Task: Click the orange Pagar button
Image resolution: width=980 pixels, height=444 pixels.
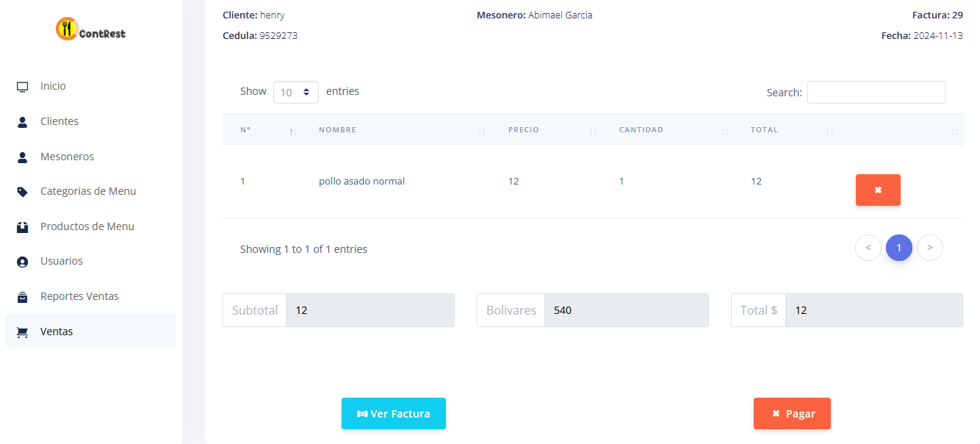Action: point(792,414)
